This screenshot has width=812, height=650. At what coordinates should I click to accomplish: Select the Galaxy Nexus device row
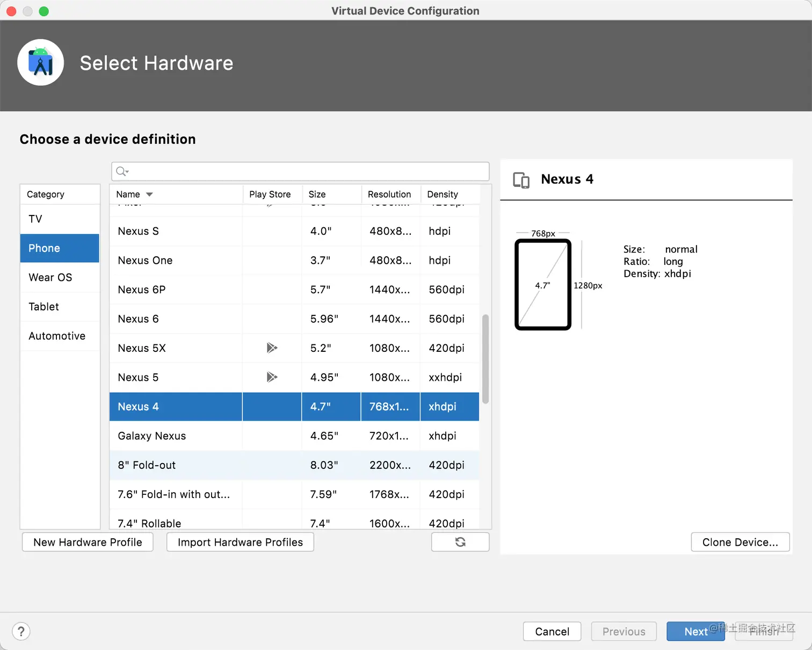click(294, 436)
